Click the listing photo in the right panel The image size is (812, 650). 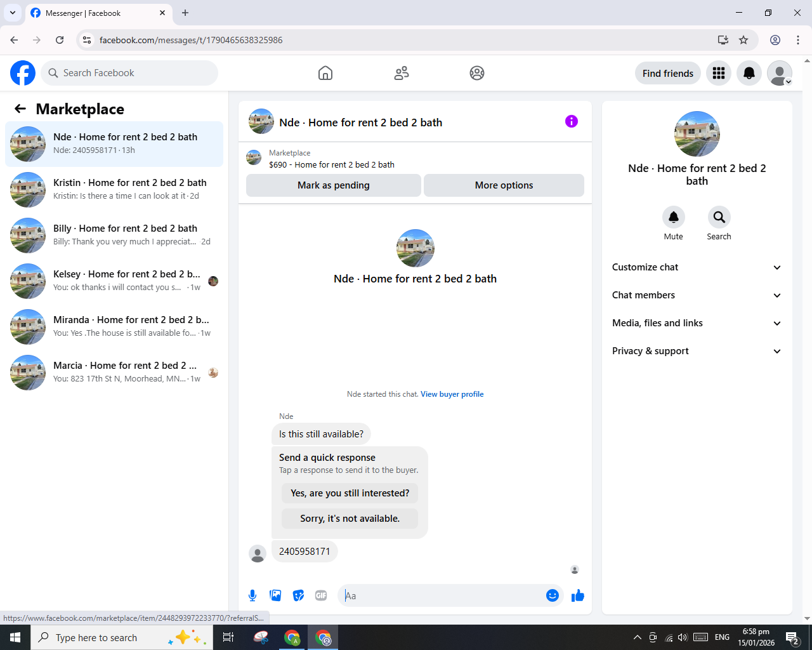[x=697, y=134]
